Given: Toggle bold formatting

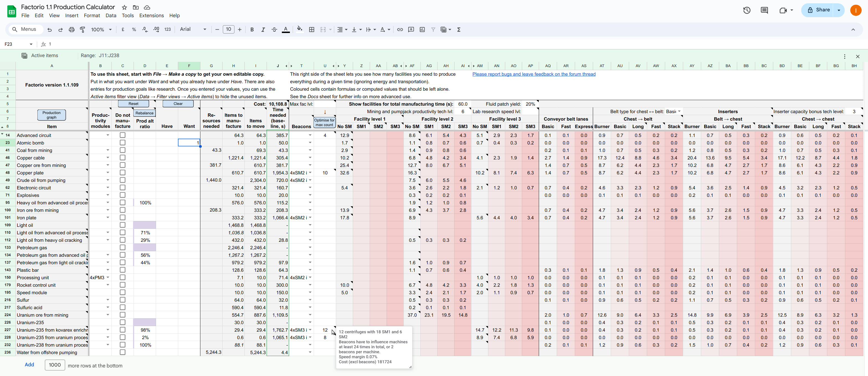Looking at the screenshot, I should pos(252,30).
